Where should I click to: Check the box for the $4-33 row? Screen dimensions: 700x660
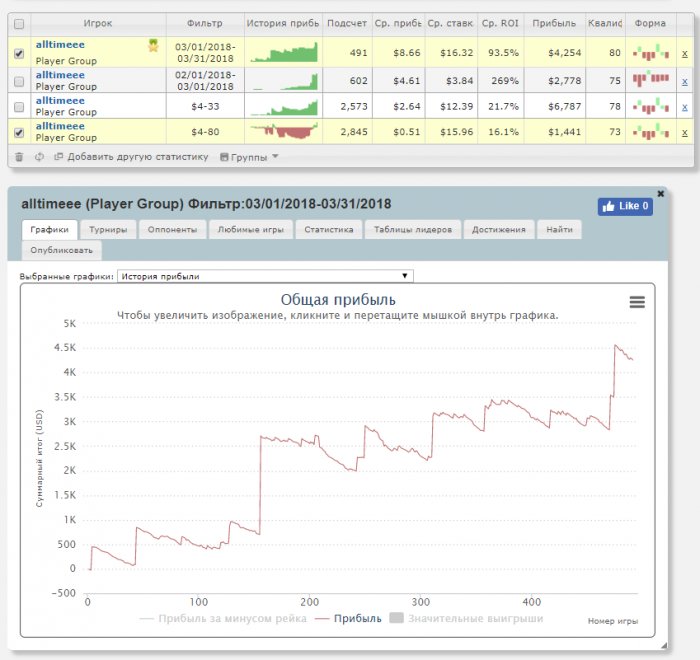click(20, 106)
